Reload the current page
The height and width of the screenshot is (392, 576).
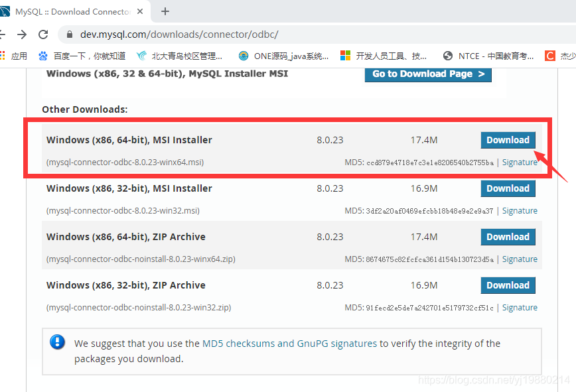(43, 34)
